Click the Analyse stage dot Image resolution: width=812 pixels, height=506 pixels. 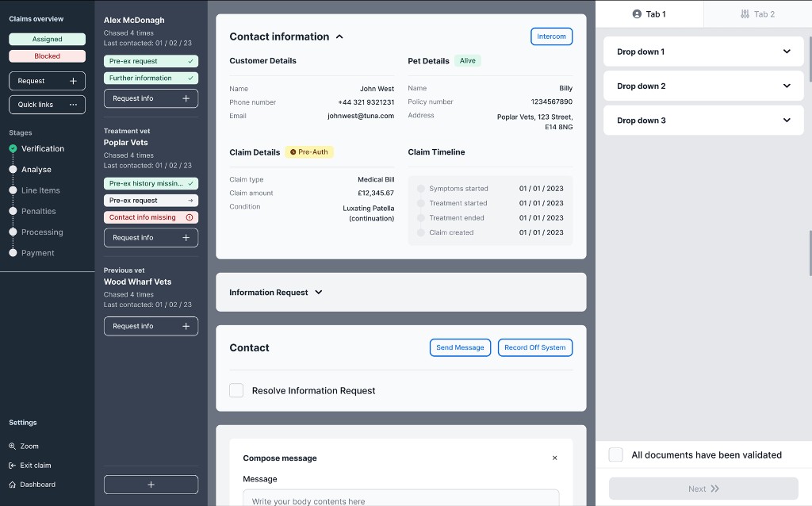(13, 170)
